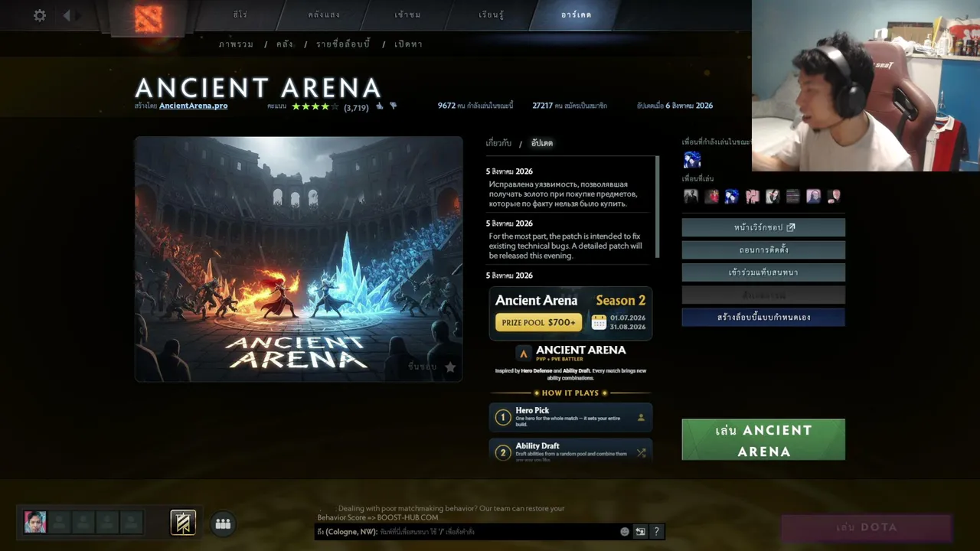Open your own profile avatar in the party bar
This screenshot has width=980, height=551.
(35, 522)
